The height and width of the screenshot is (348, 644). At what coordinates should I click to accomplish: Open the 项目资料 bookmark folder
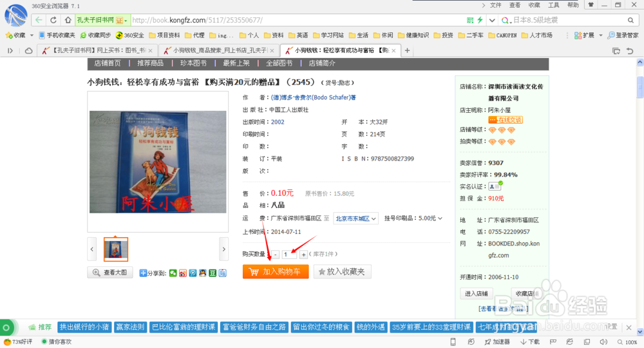(x=164, y=35)
